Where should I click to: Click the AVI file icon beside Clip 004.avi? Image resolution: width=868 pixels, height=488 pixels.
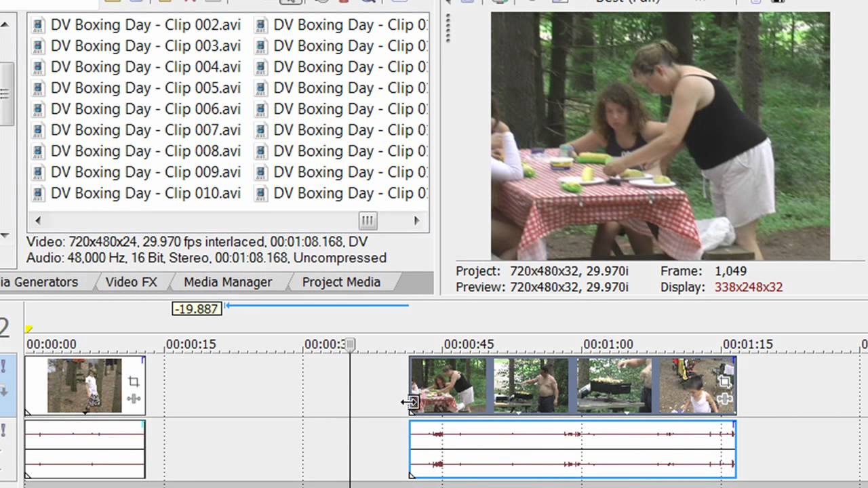point(39,68)
